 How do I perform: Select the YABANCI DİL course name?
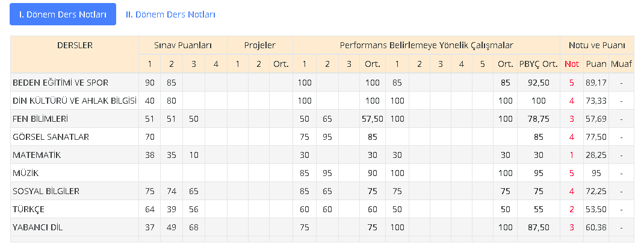tap(37, 227)
